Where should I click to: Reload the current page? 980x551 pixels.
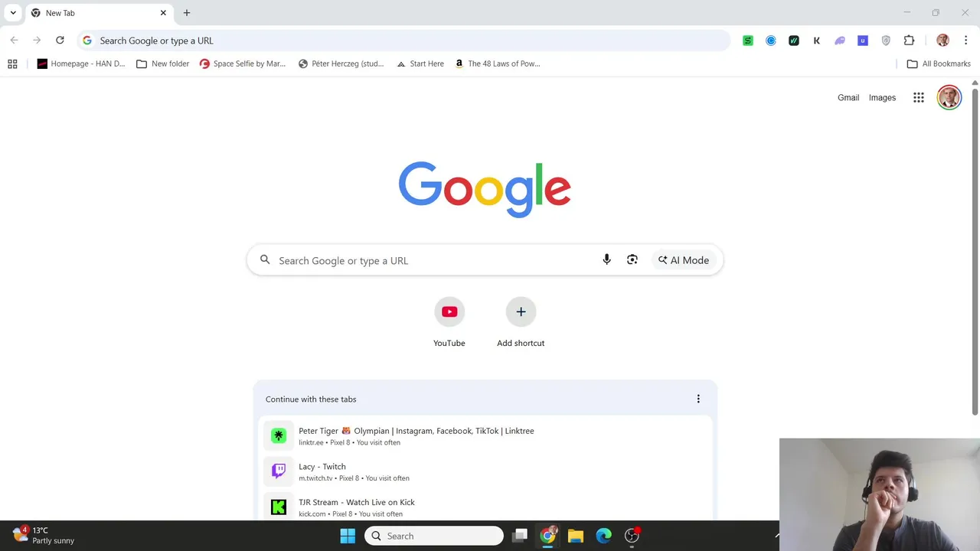[x=60, y=41]
